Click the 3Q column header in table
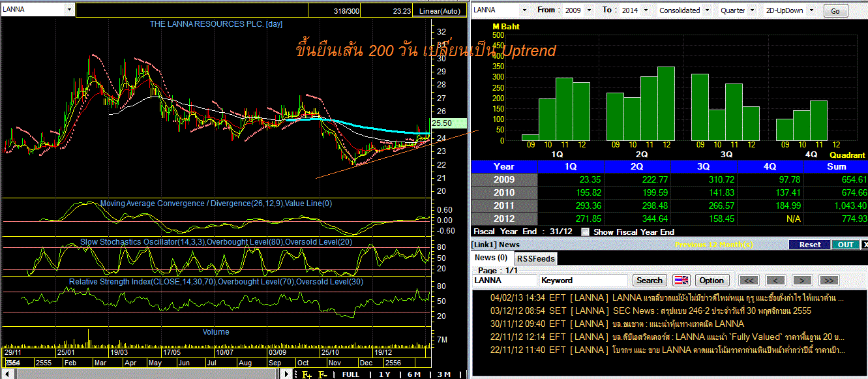Viewport: 868px width, 379px height. pos(704,166)
